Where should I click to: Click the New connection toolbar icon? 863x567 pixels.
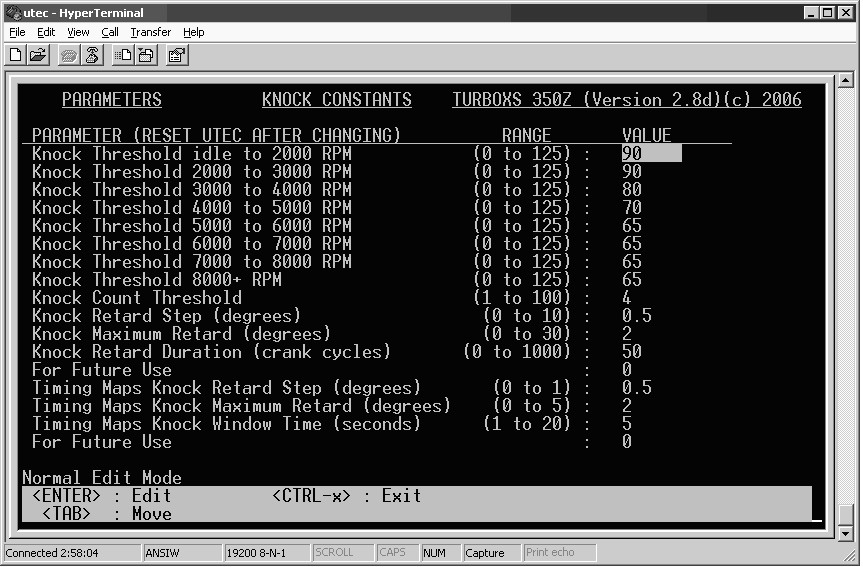pos(16,56)
